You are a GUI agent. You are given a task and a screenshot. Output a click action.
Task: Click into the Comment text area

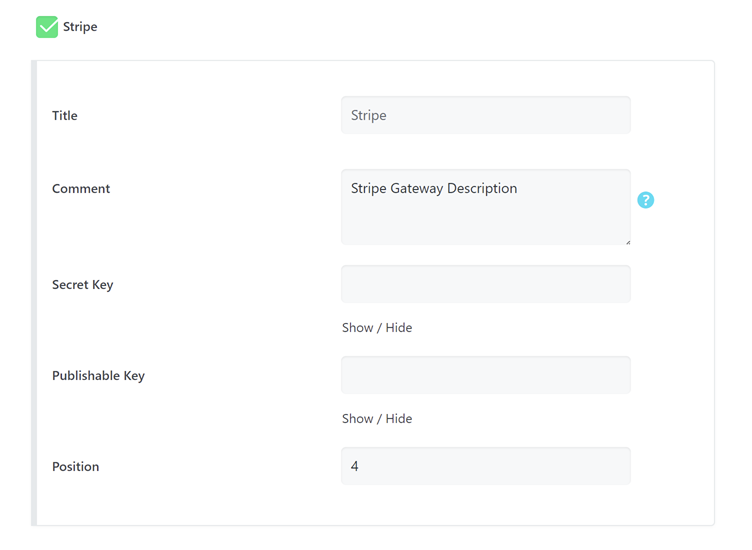[485, 207]
